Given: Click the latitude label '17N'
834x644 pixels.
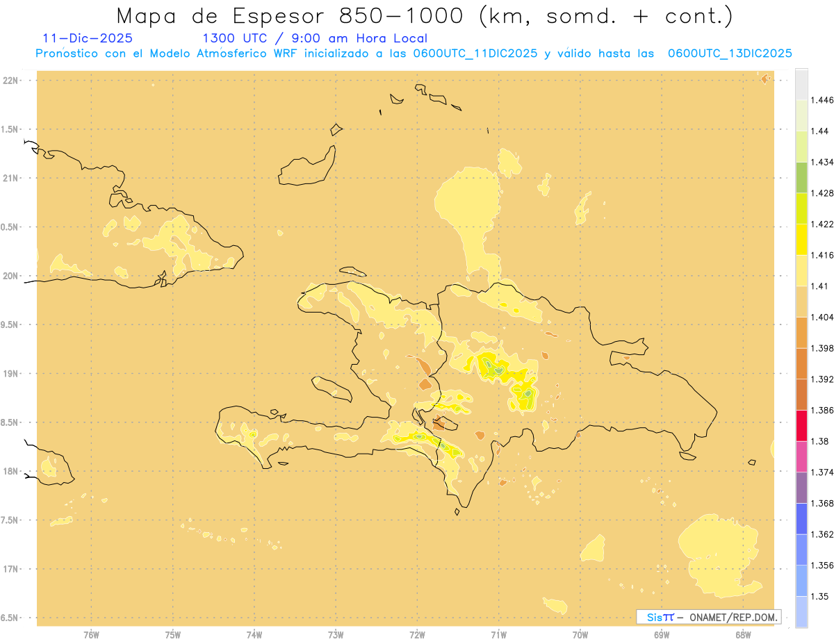Looking at the screenshot, I should coord(10,569).
